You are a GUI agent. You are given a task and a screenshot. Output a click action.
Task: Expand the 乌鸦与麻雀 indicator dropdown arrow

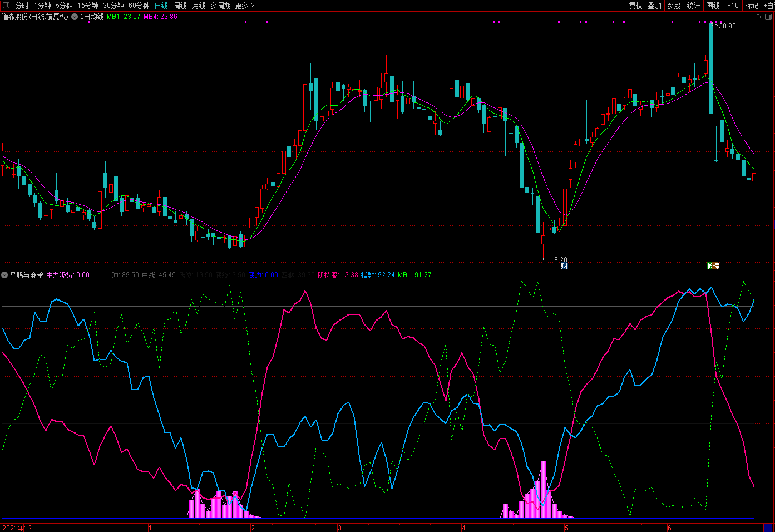pyautogui.click(x=4, y=275)
